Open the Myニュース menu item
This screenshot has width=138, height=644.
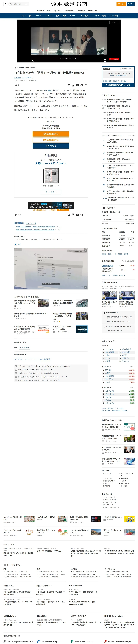tap(58, 11)
